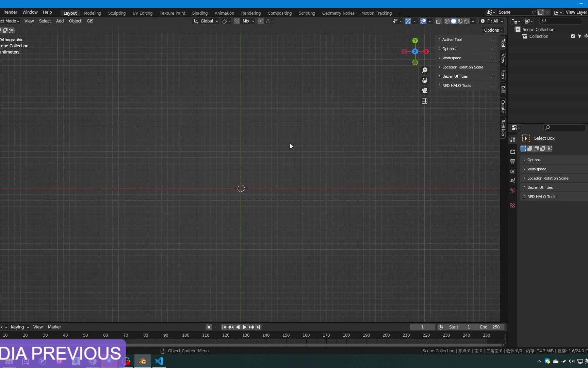Image resolution: width=588 pixels, height=368 pixels.
Task: Click the new scene button beside the scene name
Action: [x=541, y=12]
